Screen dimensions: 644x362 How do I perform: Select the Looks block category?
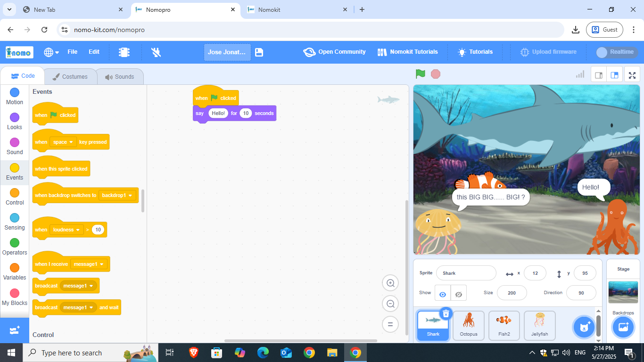[15, 121]
